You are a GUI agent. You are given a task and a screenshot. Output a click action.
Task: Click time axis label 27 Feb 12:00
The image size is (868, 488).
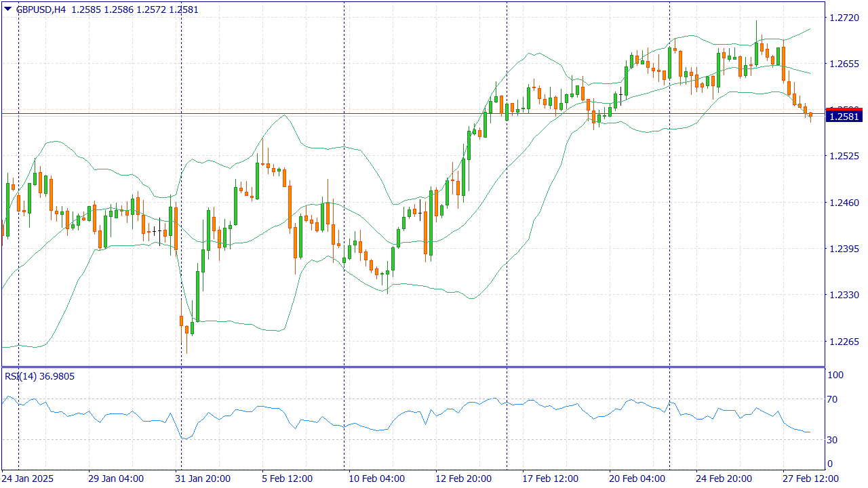click(x=810, y=479)
